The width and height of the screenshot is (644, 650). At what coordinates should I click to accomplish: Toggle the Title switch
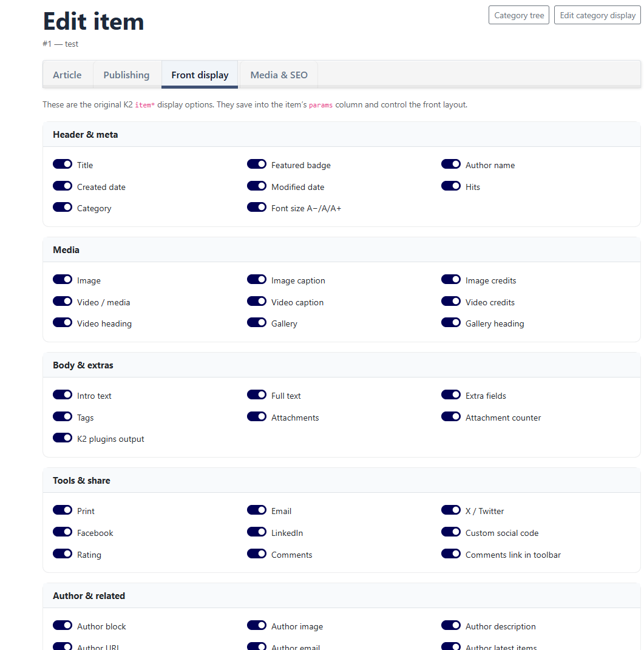63,164
